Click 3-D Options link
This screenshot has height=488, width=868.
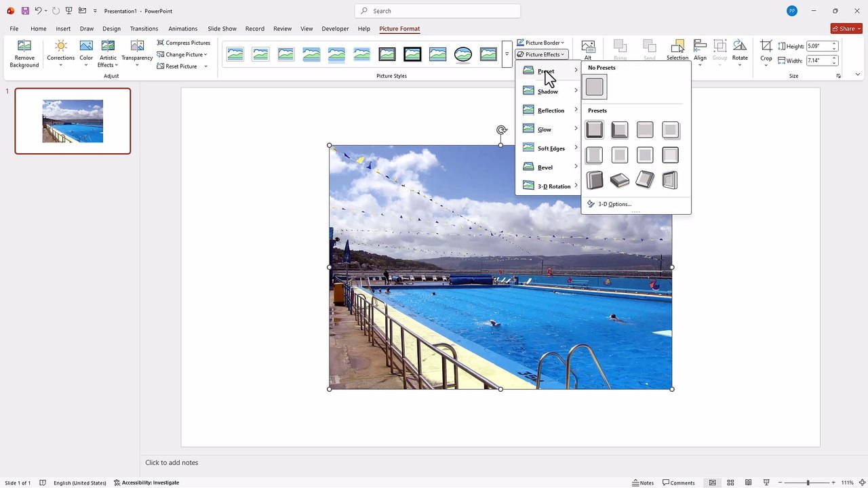coord(609,204)
